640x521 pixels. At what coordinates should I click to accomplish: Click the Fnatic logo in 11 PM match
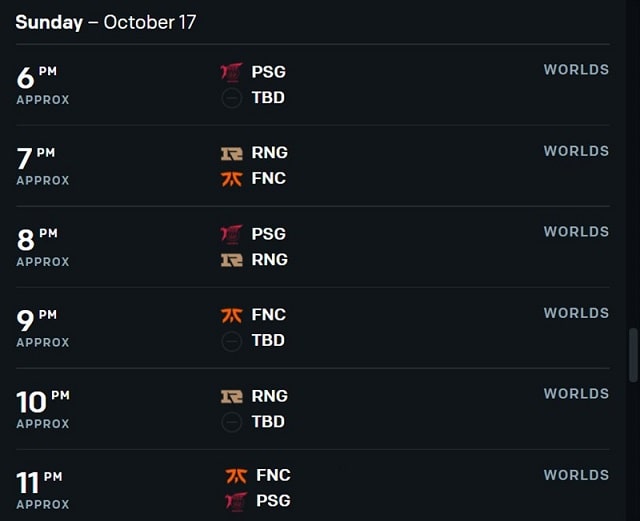click(x=236, y=476)
